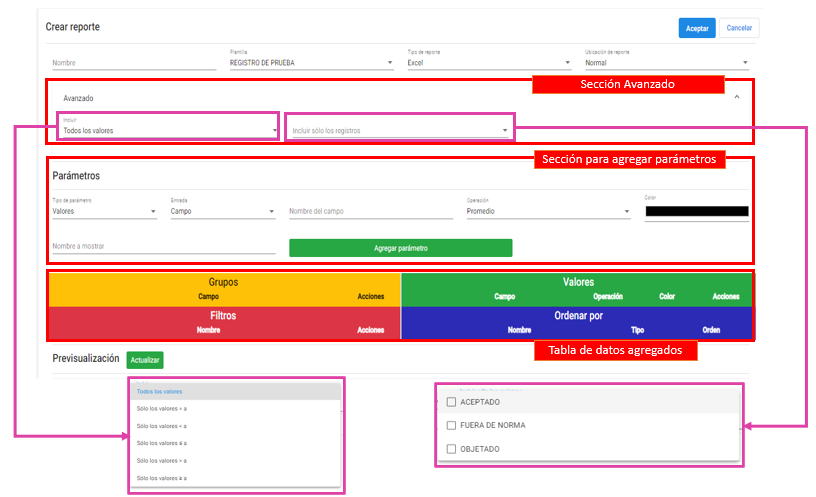Click the Nombre a mostrar field
Screen dimensions: 816x497
click(x=163, y=246)
